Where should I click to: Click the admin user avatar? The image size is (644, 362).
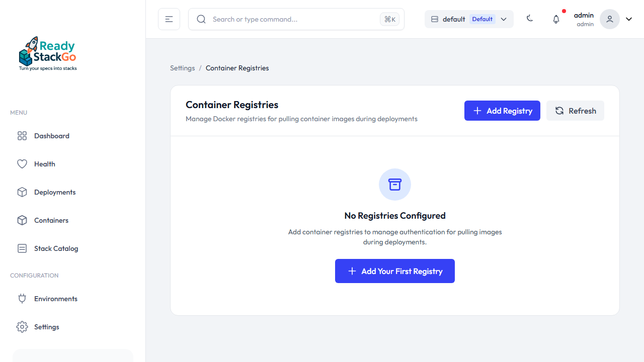click(609, 19)
